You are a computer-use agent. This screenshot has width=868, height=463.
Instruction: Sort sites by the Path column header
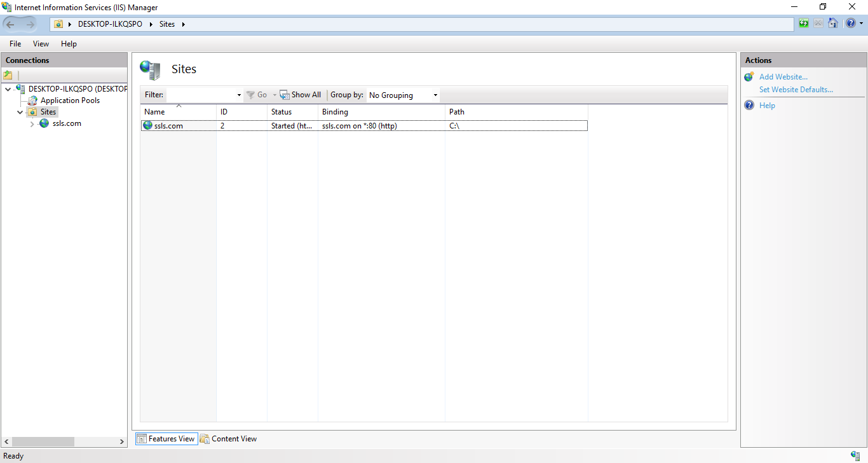coord(516,111)
